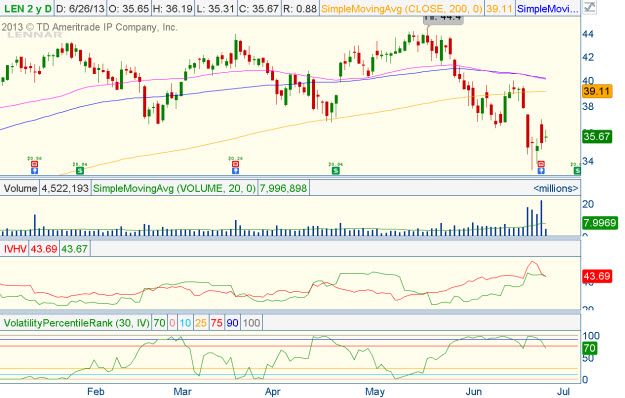Viewport: 625px width, 398px height.
Task: Click the truncated blue SimpleMovi... study label
Action: [548, 8]
